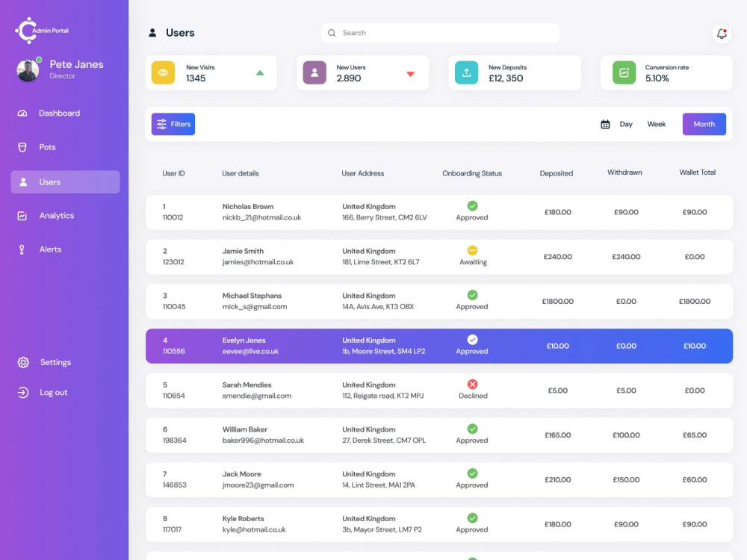Click the calendar icon beside Day
This screenshot has height=560, width=747.
coord(605,124)
